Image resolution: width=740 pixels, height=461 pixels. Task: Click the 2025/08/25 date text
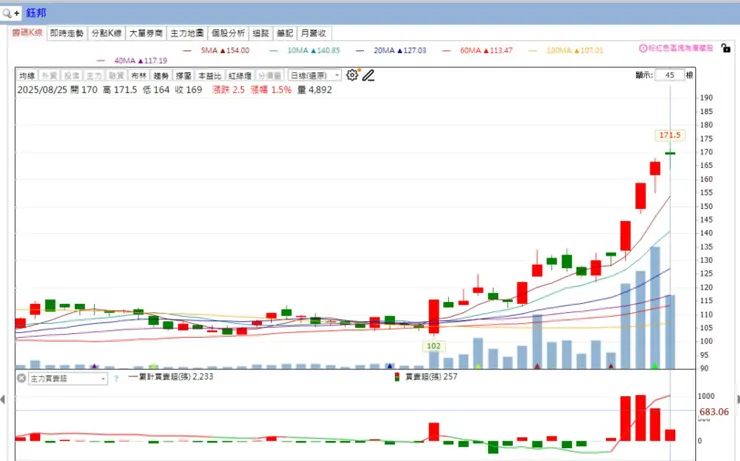pos(42,90)
